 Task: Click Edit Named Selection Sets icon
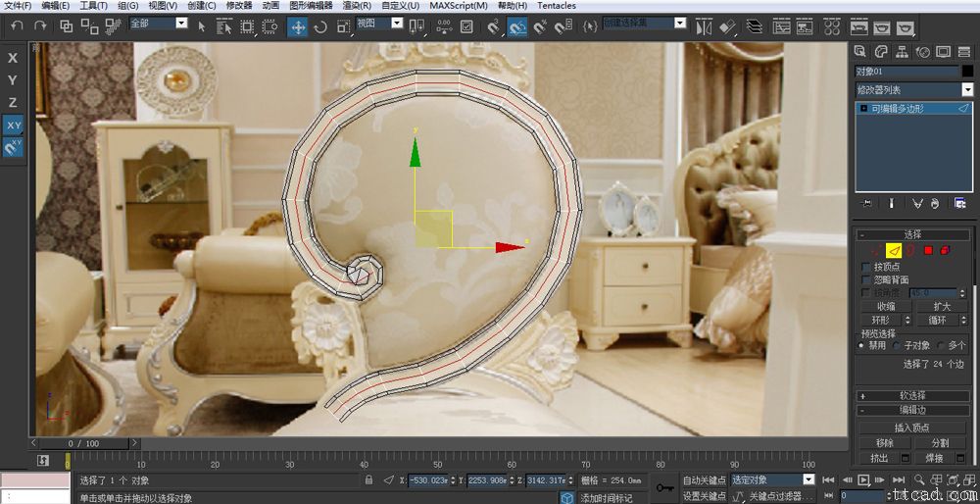[x=589, y=26]
